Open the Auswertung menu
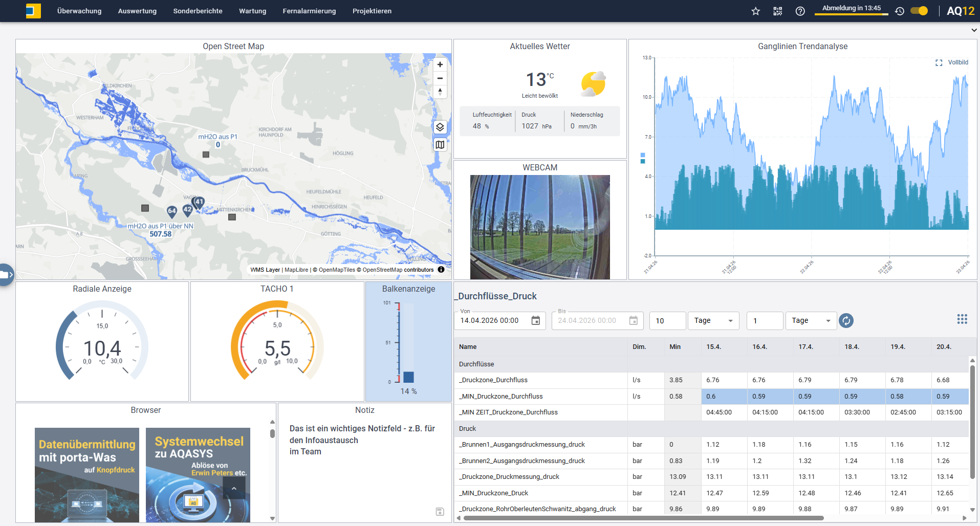Image resolution: width=980 pixels, height=526 pixels. (137, 11)
